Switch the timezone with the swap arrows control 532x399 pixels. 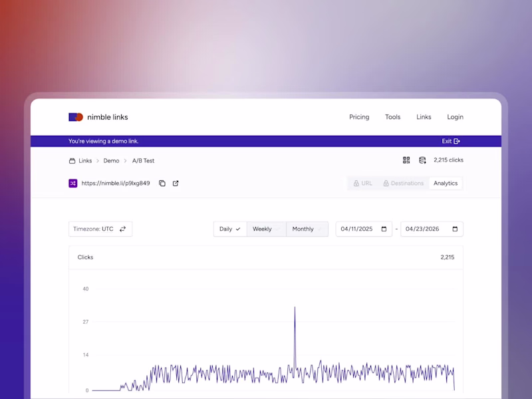[x=122, y=229]
